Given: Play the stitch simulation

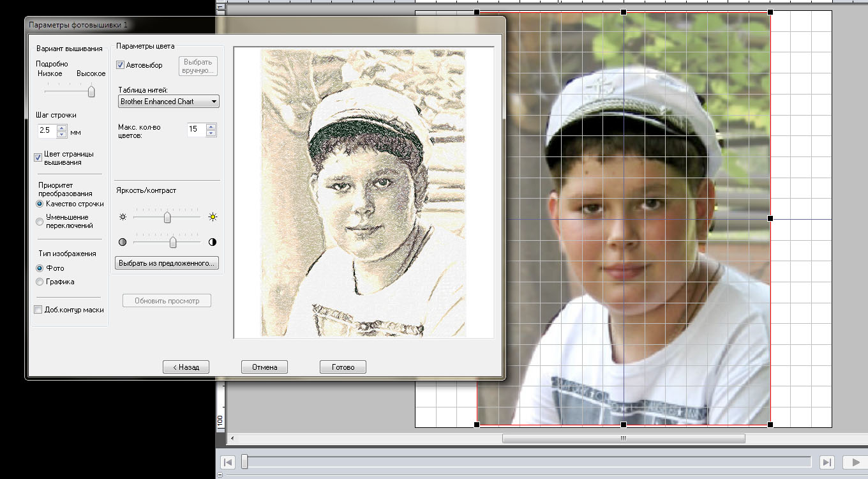Looking at the screenshot, I should 854,462.
